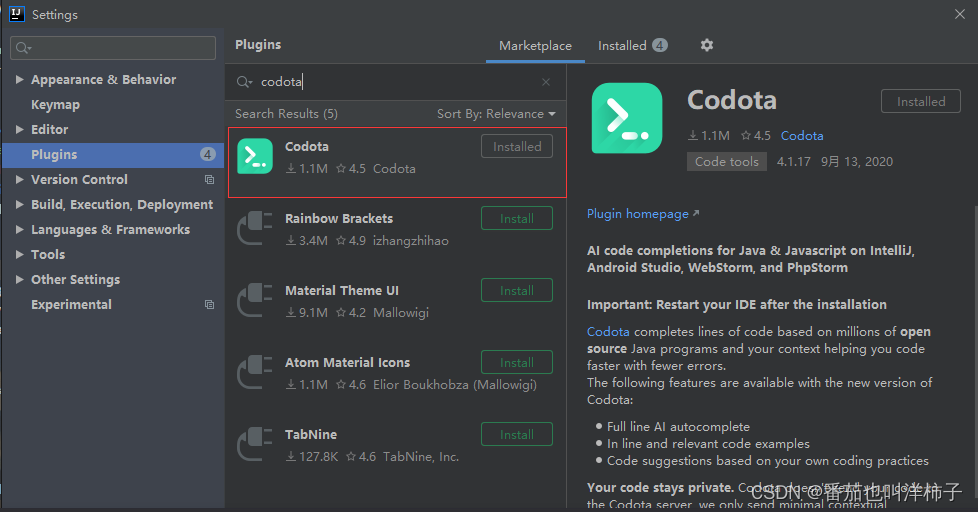
Task: Click the settings search magnifier icon
Action: [23, 48]
